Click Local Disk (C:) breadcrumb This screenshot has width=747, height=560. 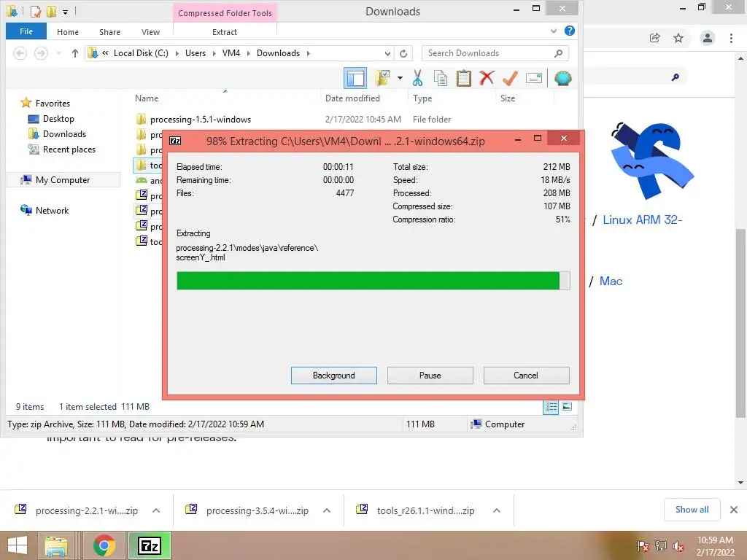(x=141, y=53)
